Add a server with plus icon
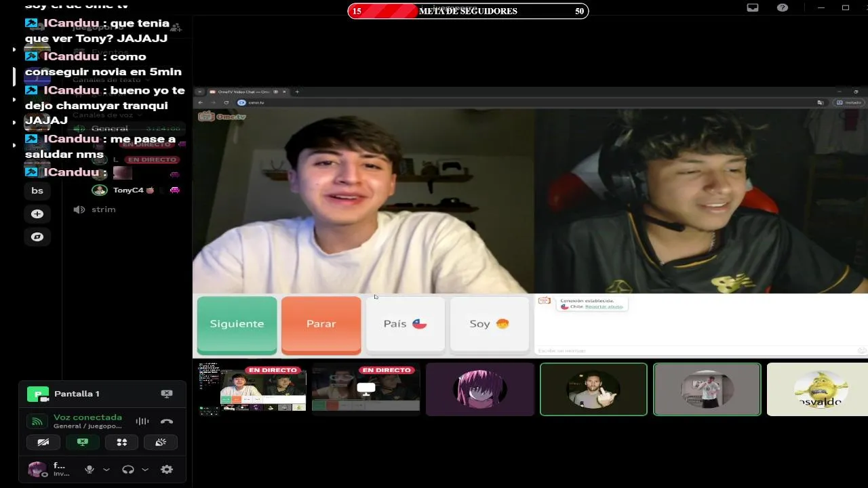The image size is (868, 488). [x=37, y=213]
